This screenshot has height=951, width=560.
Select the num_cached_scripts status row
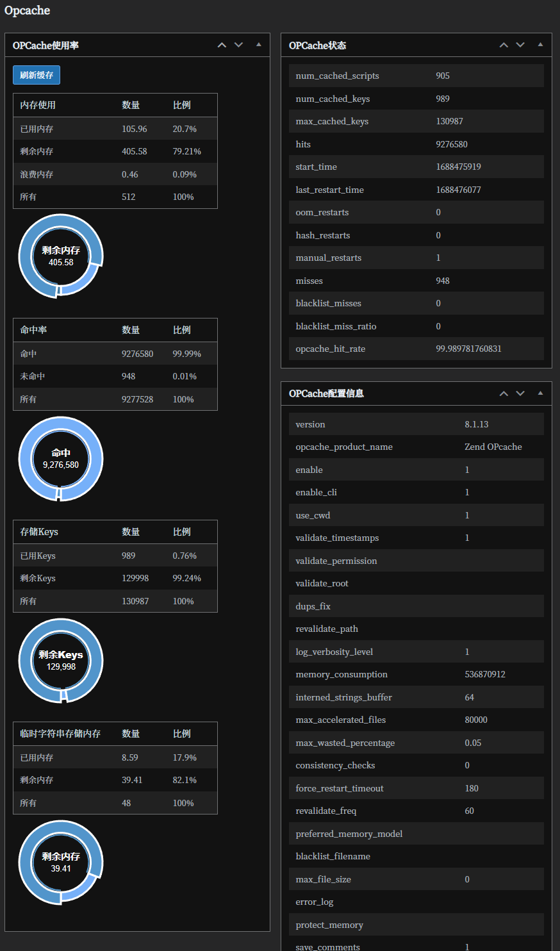(x=416, y=76)
